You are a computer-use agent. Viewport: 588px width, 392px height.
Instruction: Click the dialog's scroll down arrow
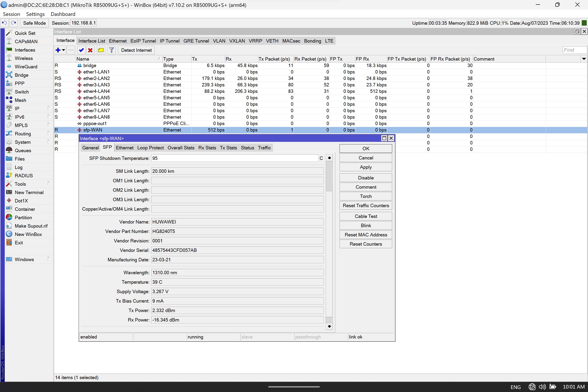click(x=329, y=326)
